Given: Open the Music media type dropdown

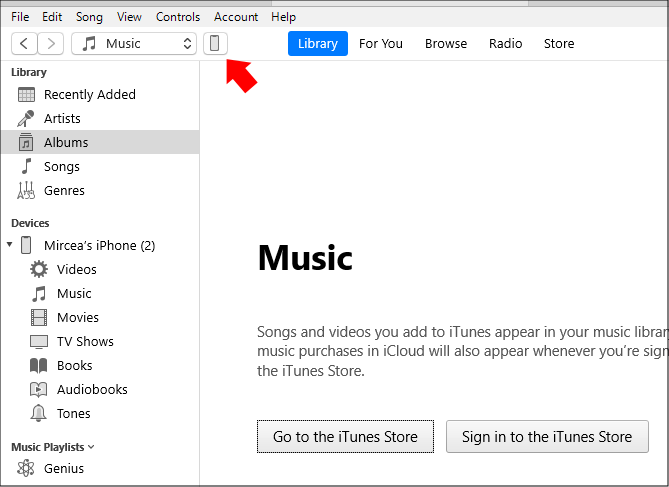Looking at the screenshot, I should (x=134, y=44).
